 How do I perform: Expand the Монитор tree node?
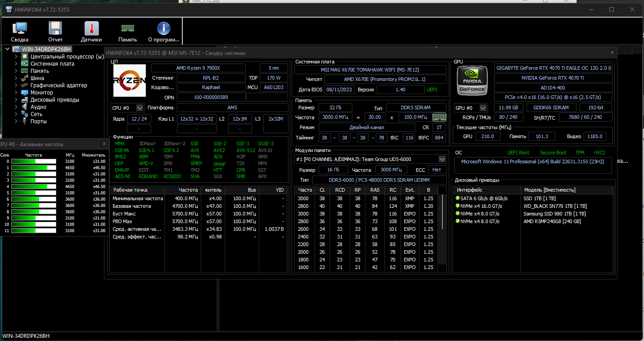pyautogui.click(x=16, y=92)
